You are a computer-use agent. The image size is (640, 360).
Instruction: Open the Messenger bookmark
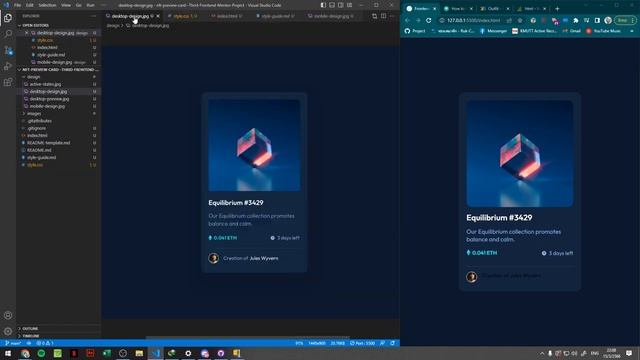point(493,31)
